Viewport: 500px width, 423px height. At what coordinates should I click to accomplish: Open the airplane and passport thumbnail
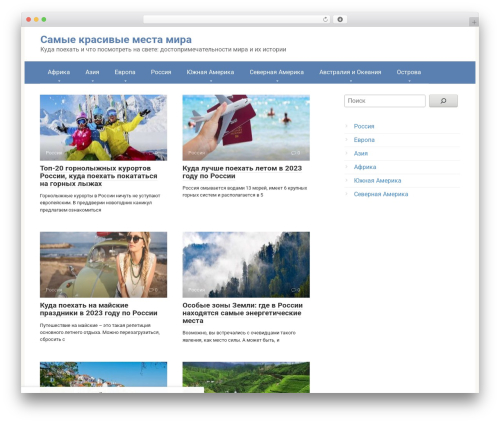tap(246, 128)
